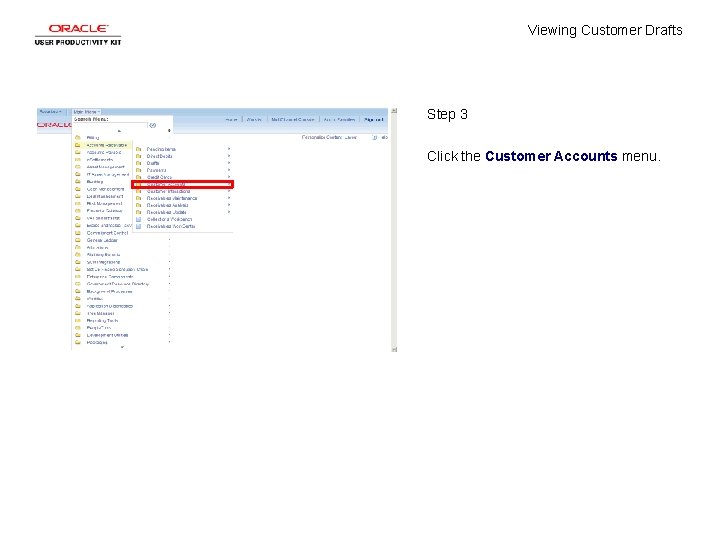The width and height of the screenshot is (720, 540).
Task: Open MultiChannel Console link
Action: (x=292, y=119)
